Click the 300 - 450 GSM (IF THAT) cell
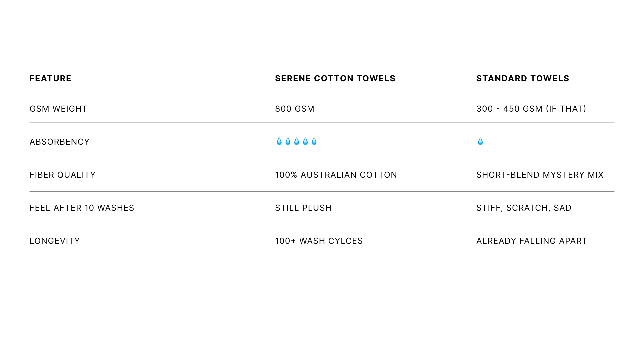The image size is (644, 346). (x=531, y=109)
